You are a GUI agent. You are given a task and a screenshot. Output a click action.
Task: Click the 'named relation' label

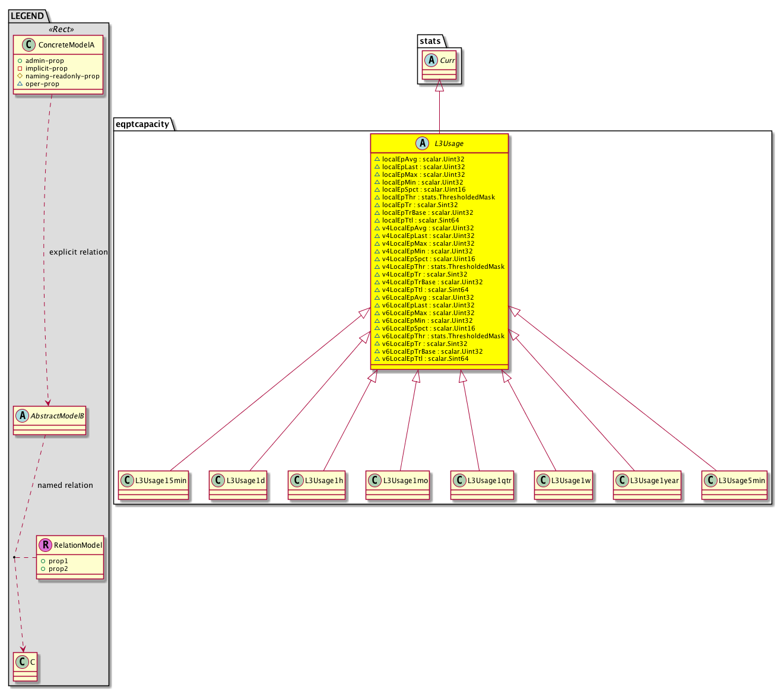coord(65,485)
